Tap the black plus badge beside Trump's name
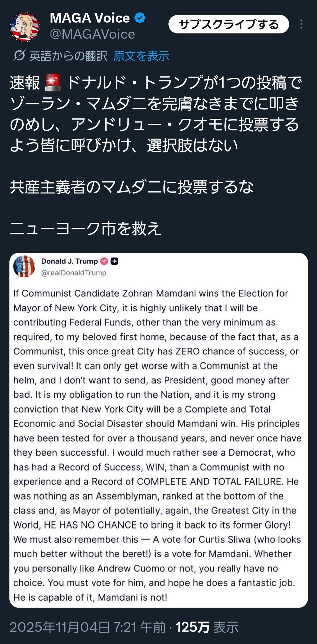Viewport: 317px width, 644px height. pos(114,261)
